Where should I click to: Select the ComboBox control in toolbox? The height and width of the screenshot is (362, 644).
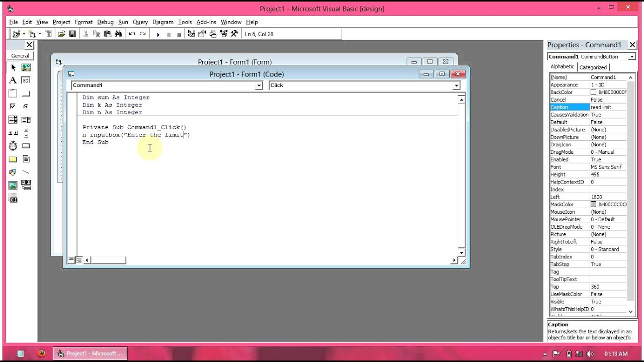pyautogui.click(x=13, y=120)
